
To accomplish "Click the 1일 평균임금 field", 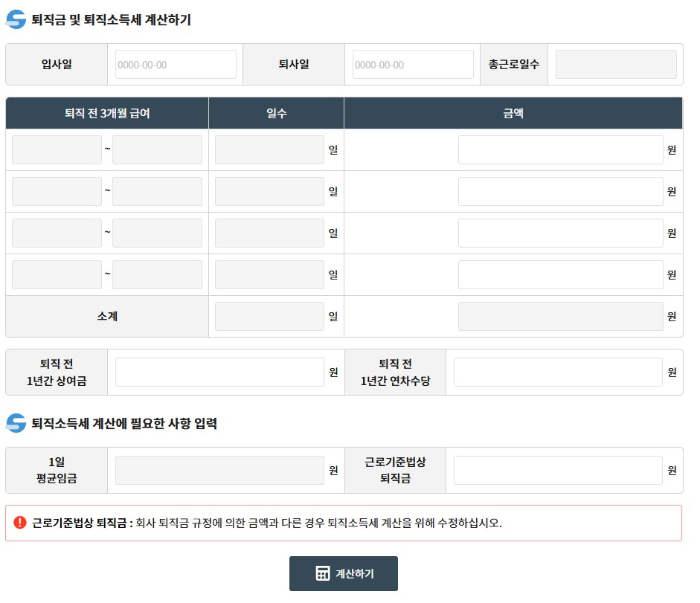I will [219, 471].
